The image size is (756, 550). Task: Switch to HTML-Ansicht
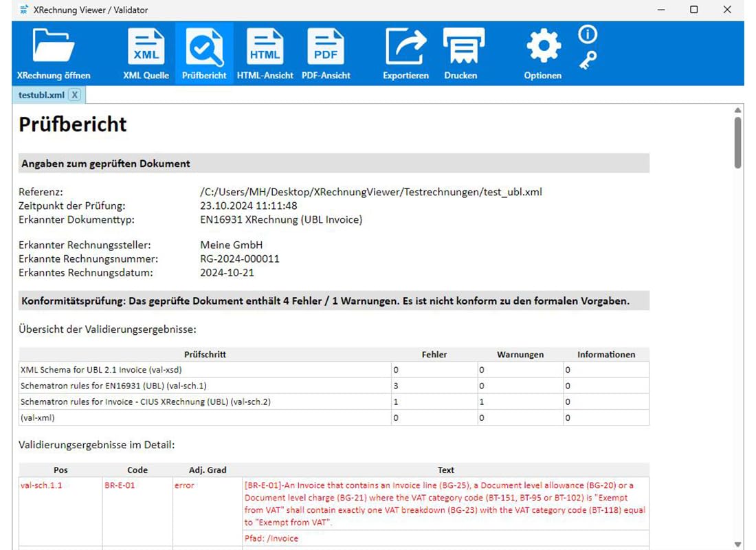265,54
